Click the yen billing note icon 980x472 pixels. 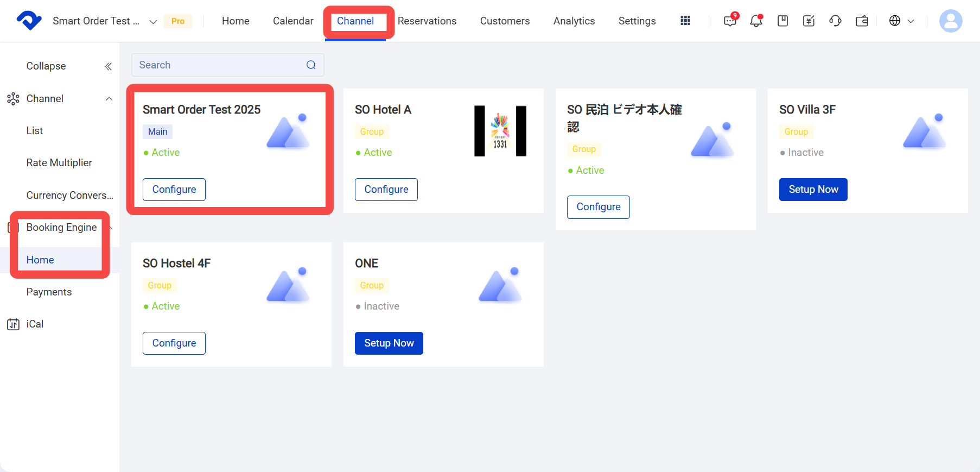809,21
